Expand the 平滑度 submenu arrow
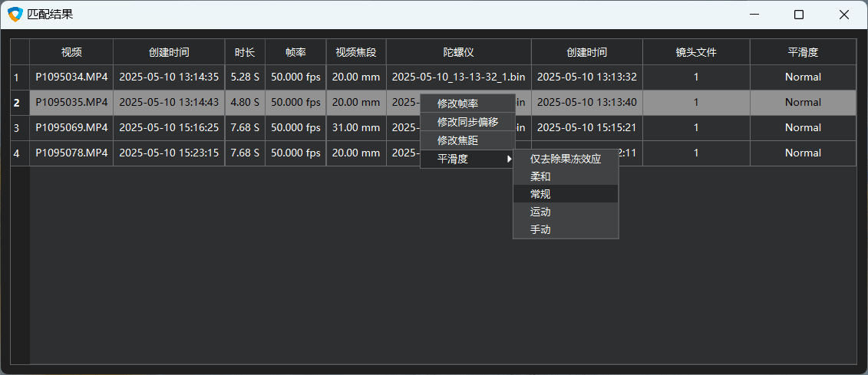This screenshot has width=868, height=375. tap(508, 159)
